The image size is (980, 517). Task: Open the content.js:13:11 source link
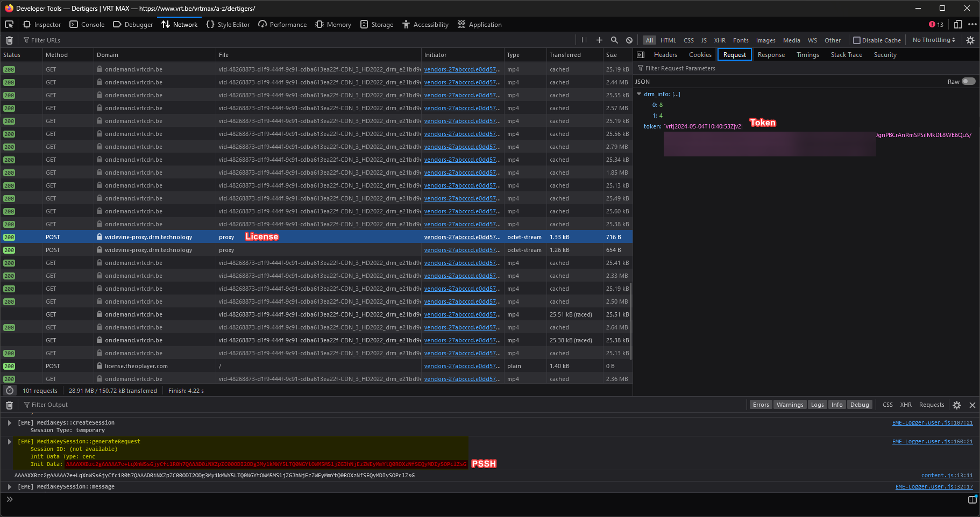[947, 476]
